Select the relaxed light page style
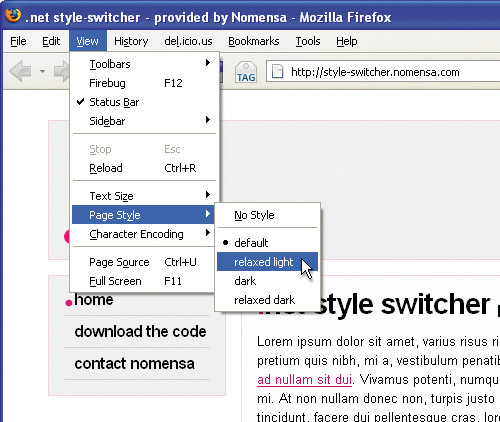Viewport: 500px width, 422px height. (x=267, y=262)
